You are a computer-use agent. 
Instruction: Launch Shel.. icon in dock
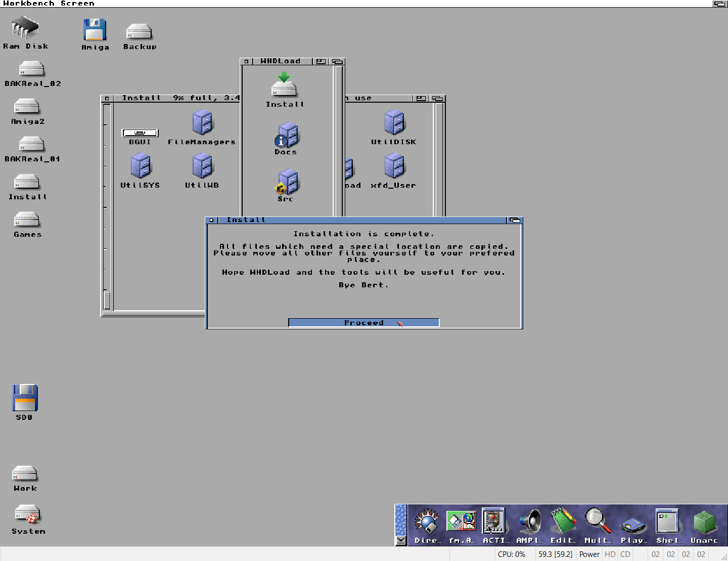(x=667, y=526)
